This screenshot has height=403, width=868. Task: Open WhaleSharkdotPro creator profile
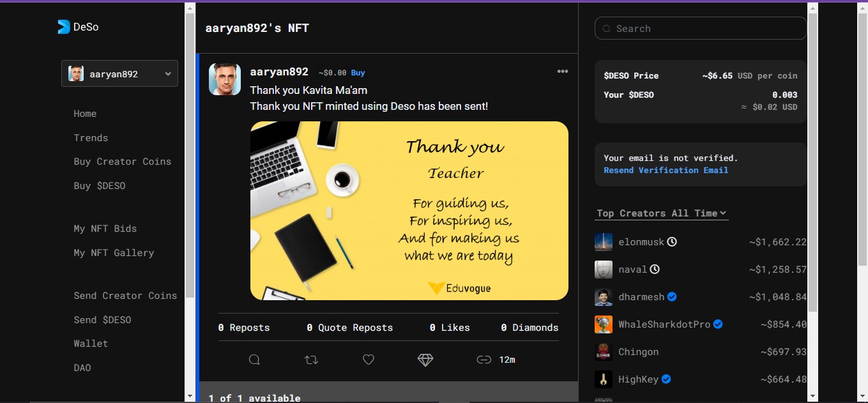(x=664, y=324)
